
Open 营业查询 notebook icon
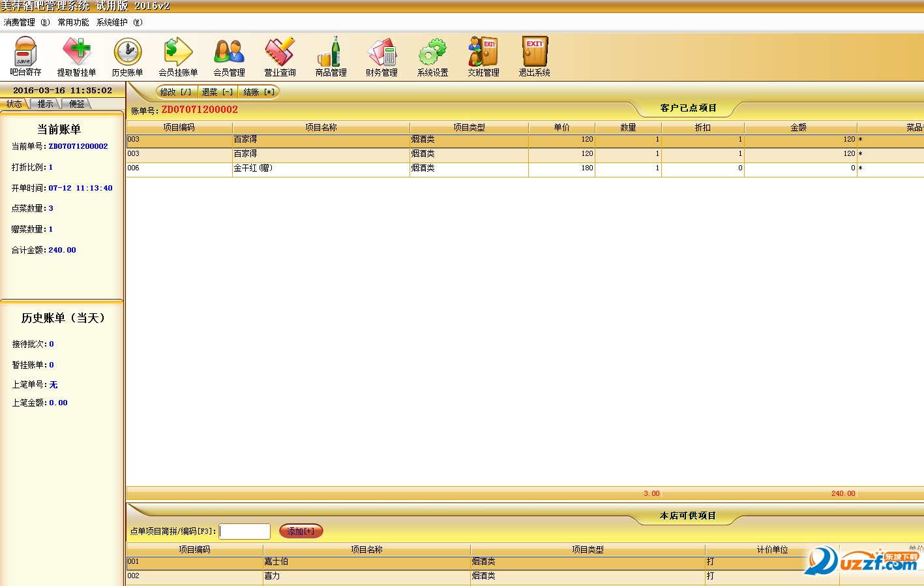click(x=280, y=56)
